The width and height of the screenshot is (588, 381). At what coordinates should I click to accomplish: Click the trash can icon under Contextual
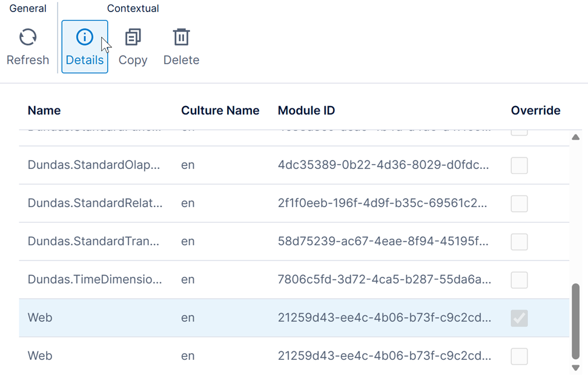(x=180, y=37)
